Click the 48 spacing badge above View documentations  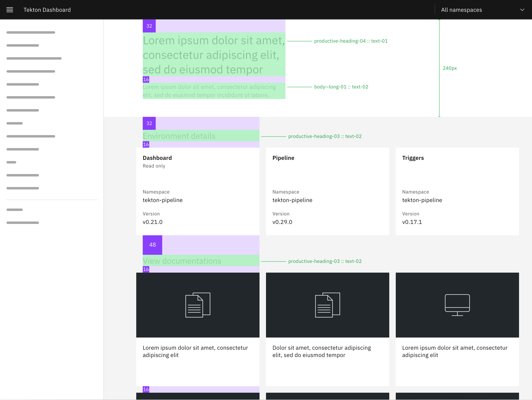(152, 245)
